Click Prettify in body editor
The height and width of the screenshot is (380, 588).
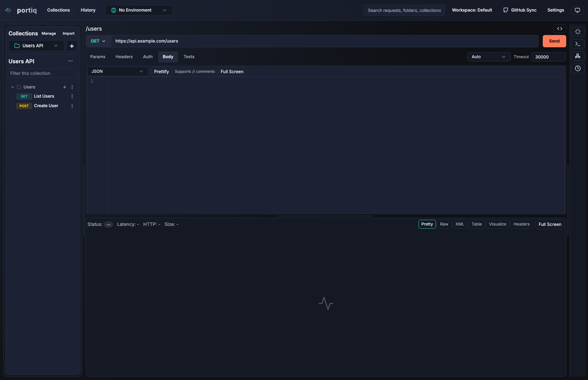click(161, 71)
